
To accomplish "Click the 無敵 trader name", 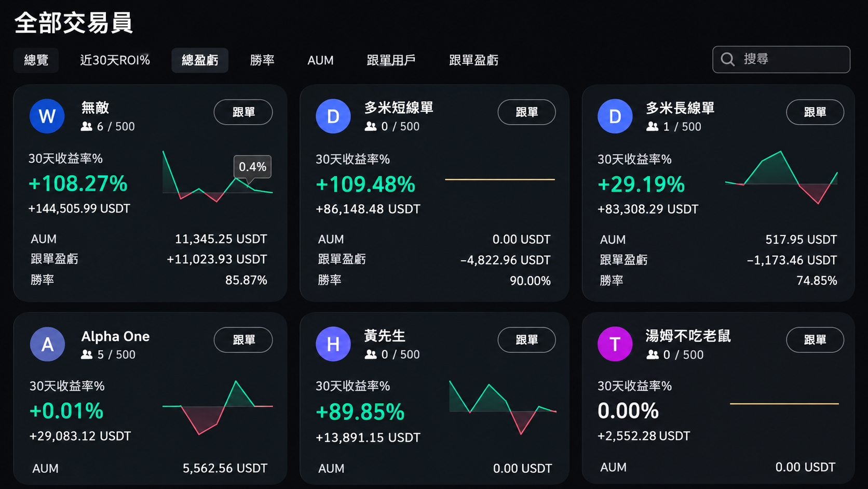I will coord(95,108).
